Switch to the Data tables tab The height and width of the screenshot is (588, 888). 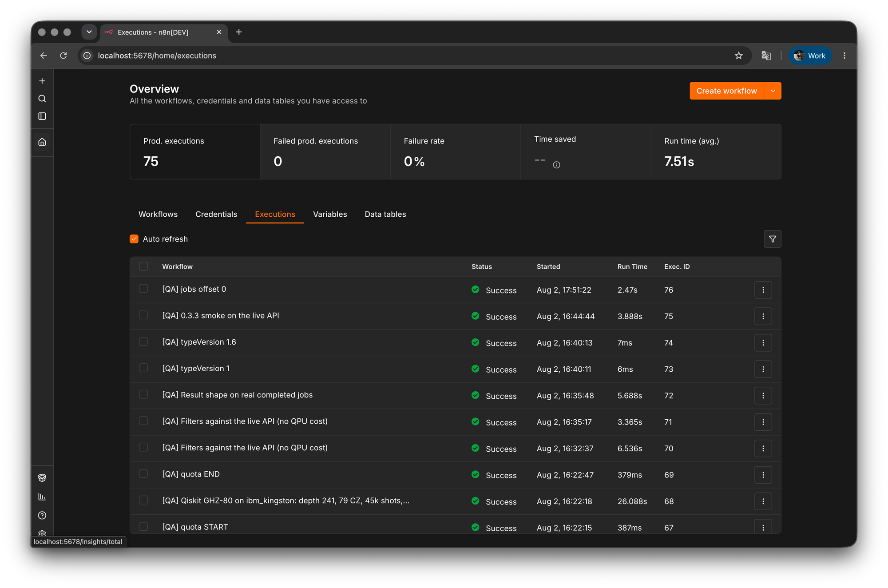tap(385, 214)
